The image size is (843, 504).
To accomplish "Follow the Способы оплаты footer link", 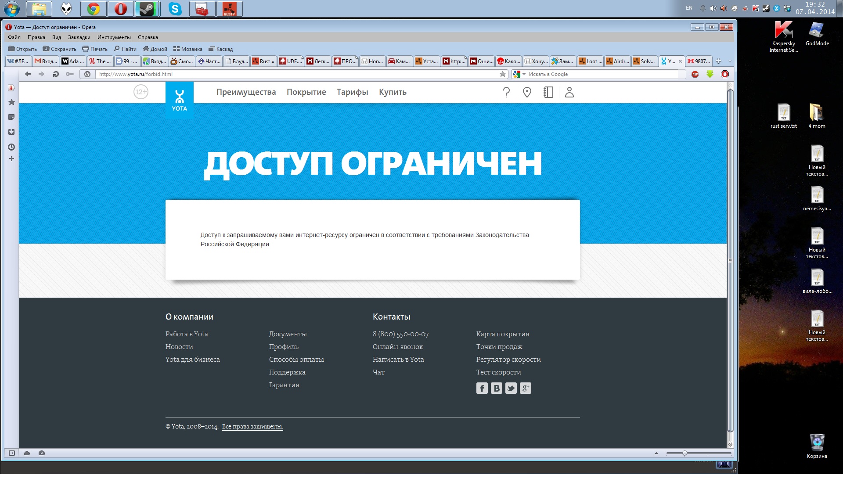I will (x=296, y=360).
